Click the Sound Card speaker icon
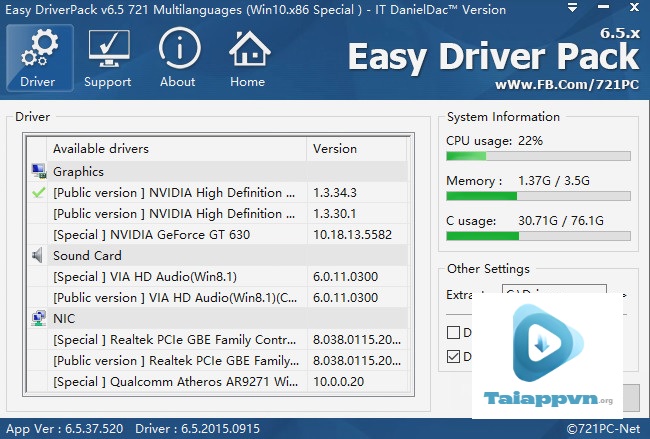650x439 pixels. 39,255
